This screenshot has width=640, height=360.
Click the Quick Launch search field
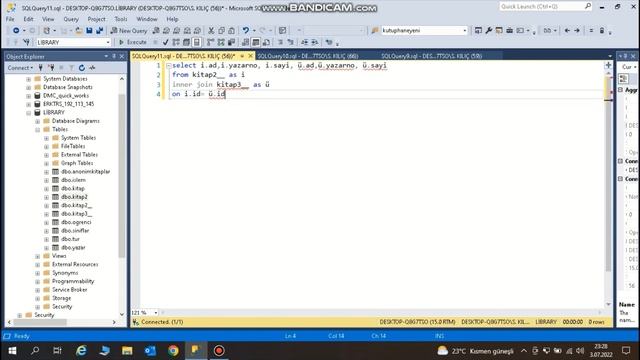(546, 7)
